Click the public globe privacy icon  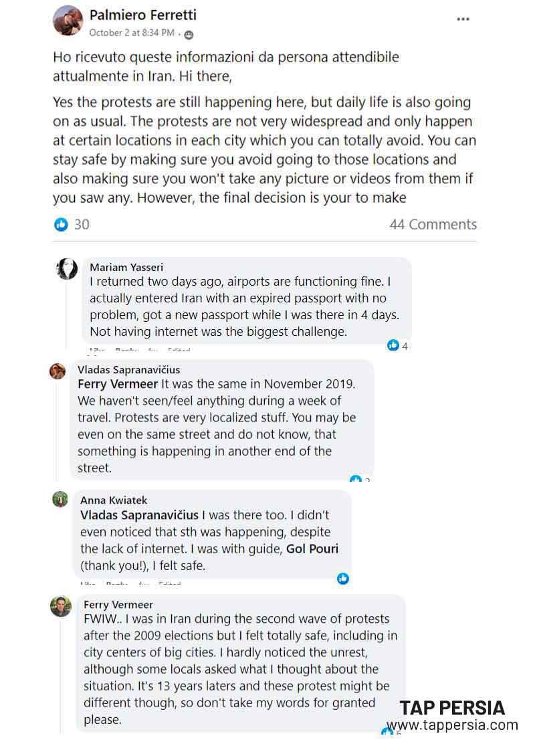pyautogui.click(x=189, y=34)
